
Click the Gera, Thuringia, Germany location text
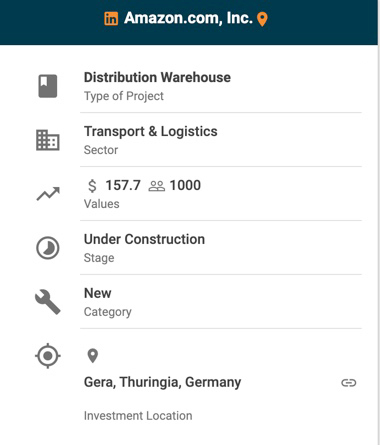click(162, 382)
